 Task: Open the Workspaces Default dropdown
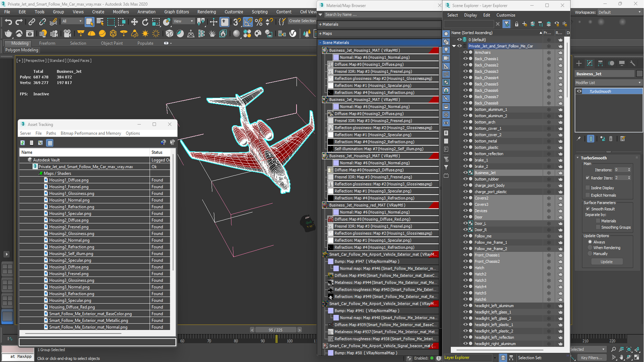(x=620, y=12)
